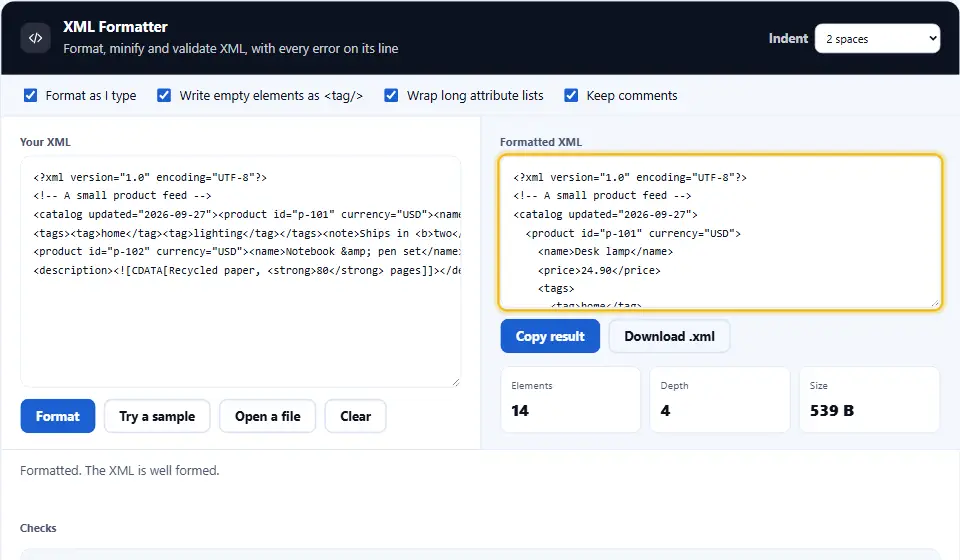Click the <name>Desk lamp</name> output line

[605, 252]
